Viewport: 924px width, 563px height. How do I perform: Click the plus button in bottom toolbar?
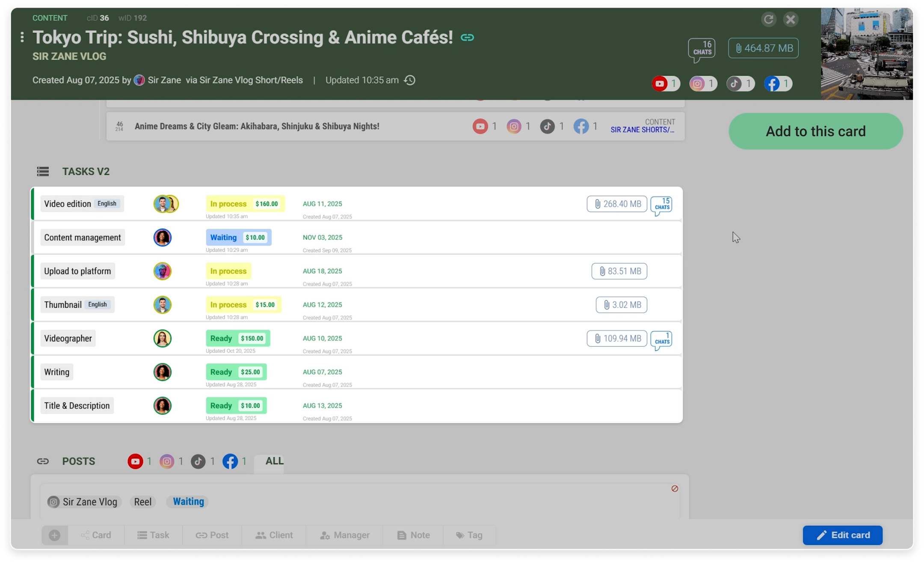tap(55, 535)
